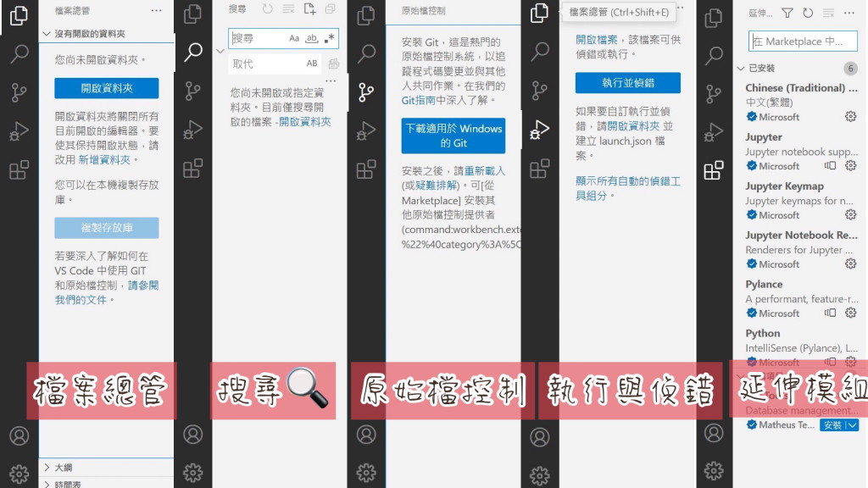Follow the 疑難排解 link
Screen dimensions: 868x488
[437, 185]
